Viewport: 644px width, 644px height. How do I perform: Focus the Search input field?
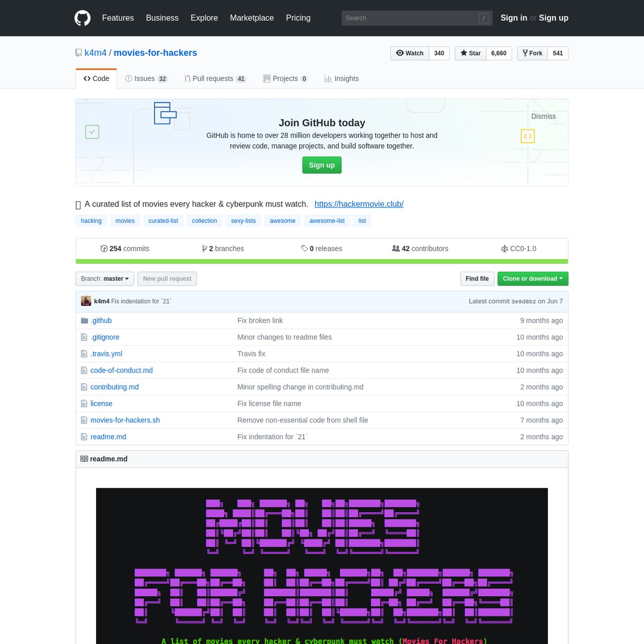417,18
